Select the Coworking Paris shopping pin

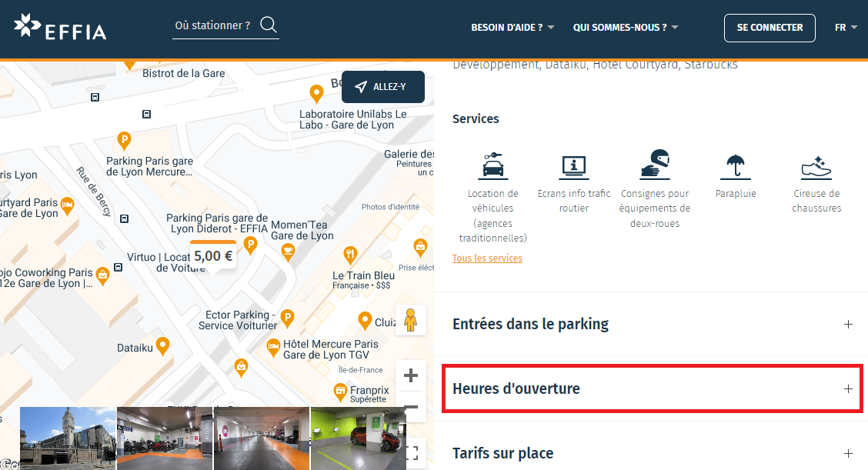pyautogui.click(x=102, y=275)
